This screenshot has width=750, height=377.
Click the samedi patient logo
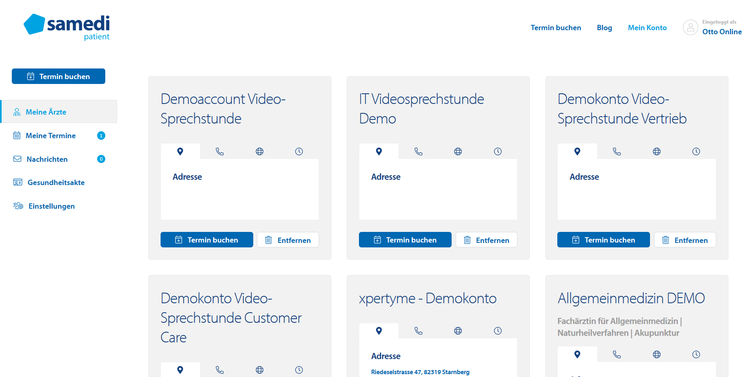[x=66, y=27]
